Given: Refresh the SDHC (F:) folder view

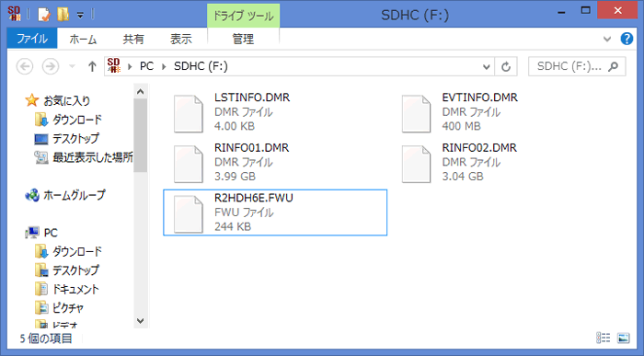Looking at the screenshot, I should click(x=506, y=66).
